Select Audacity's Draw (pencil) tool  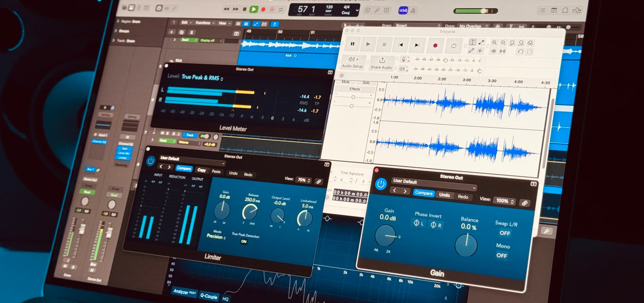point(471,51)
